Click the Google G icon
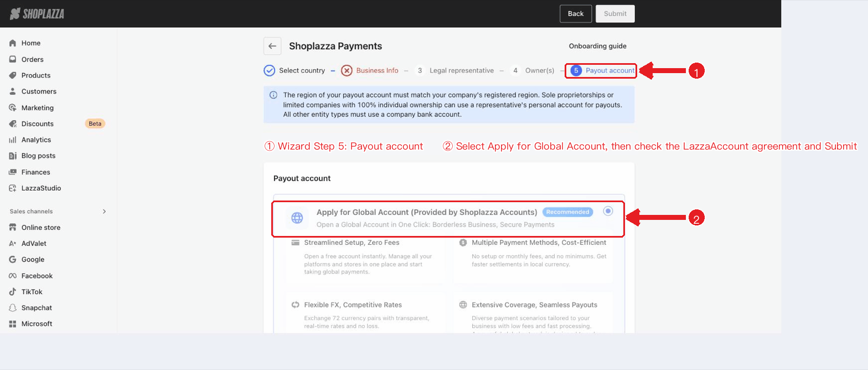The height and width of the screenshot is (370, 868). point(13,259)
